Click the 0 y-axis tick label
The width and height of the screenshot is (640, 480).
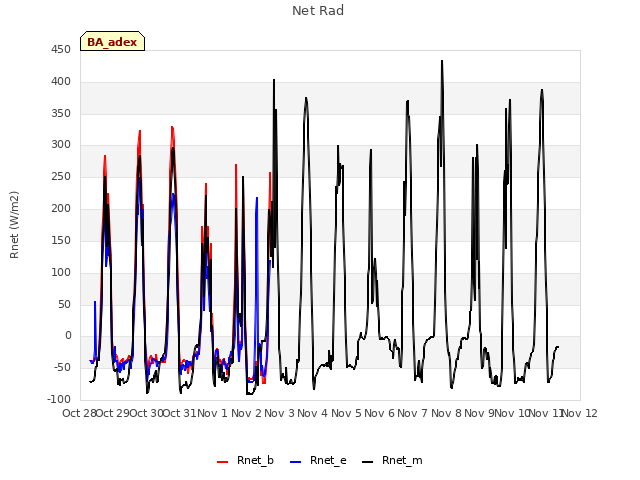tap(68, 336)
